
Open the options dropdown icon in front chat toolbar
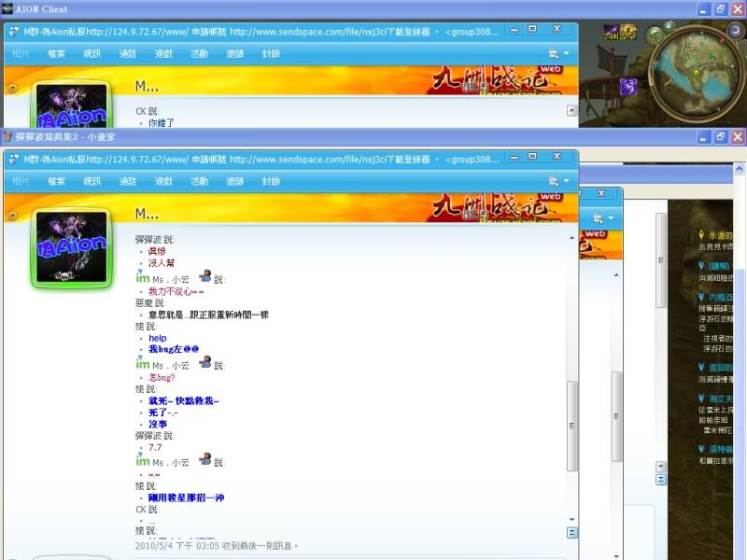[x=557, y=181]
